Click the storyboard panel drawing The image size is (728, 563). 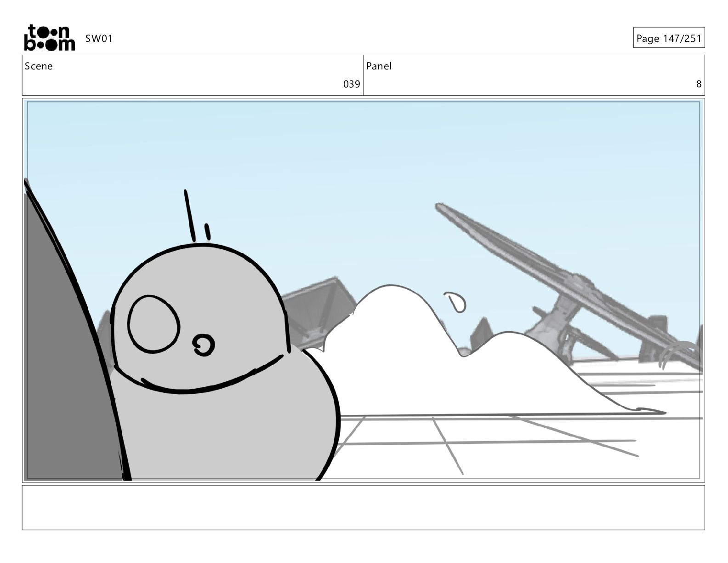point(364,290)
